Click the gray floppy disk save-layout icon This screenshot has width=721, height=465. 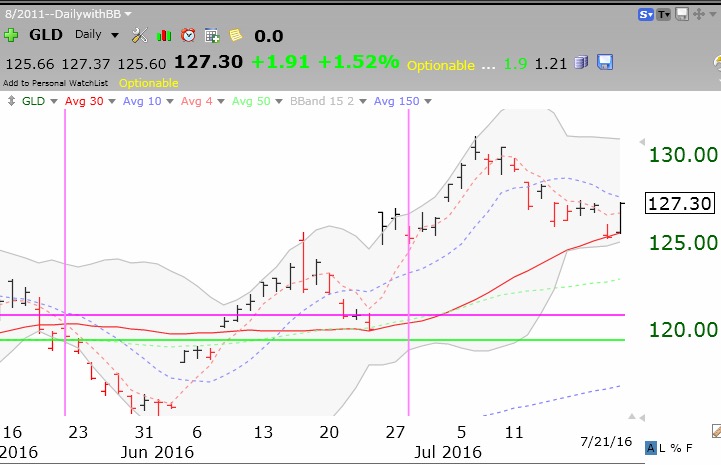click(x=681, y=14)
